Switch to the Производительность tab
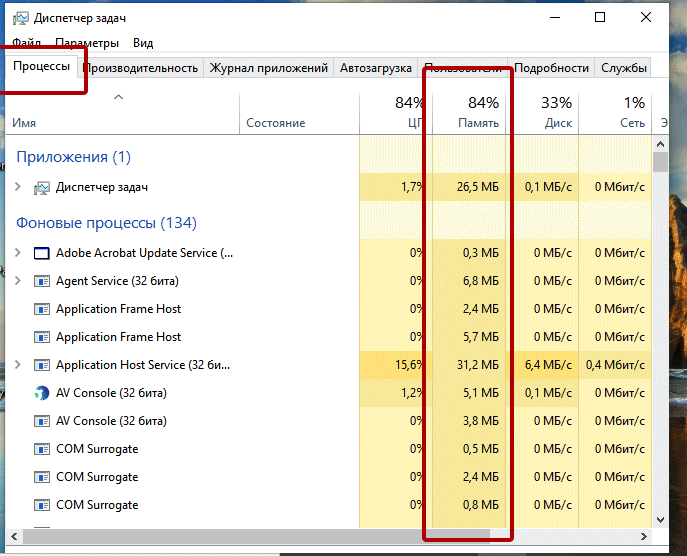Viewport: 687px width, 556px height. tap(140, 68)
